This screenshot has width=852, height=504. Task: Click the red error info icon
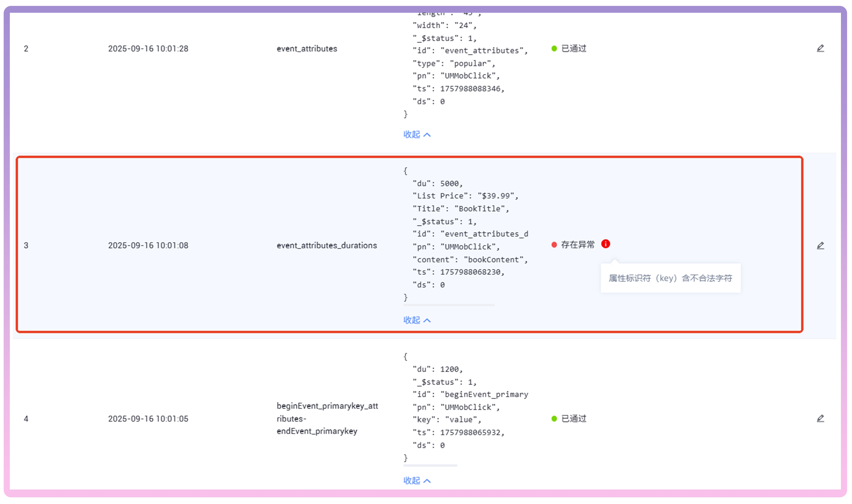point(605,244)
